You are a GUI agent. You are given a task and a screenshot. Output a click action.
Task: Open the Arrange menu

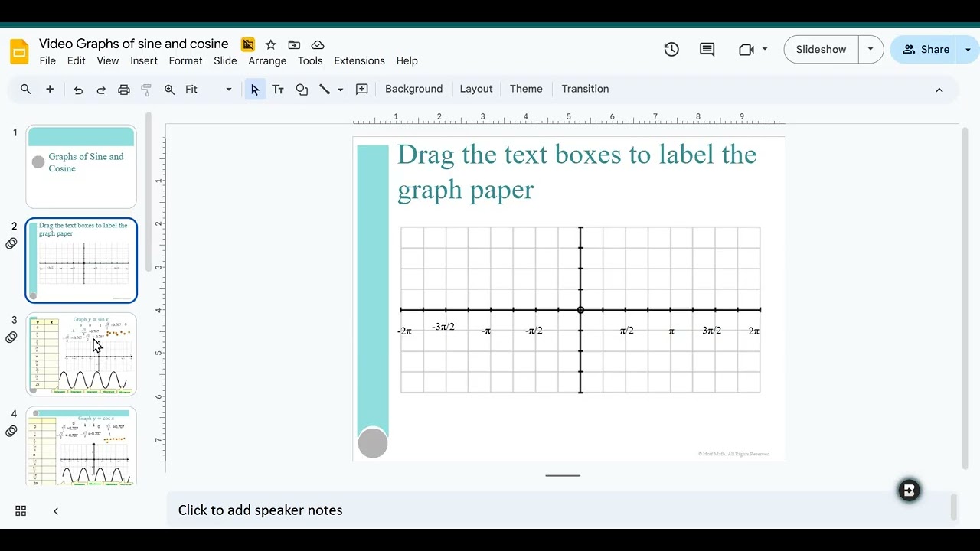pyautogui.click(x=267, y=61)
